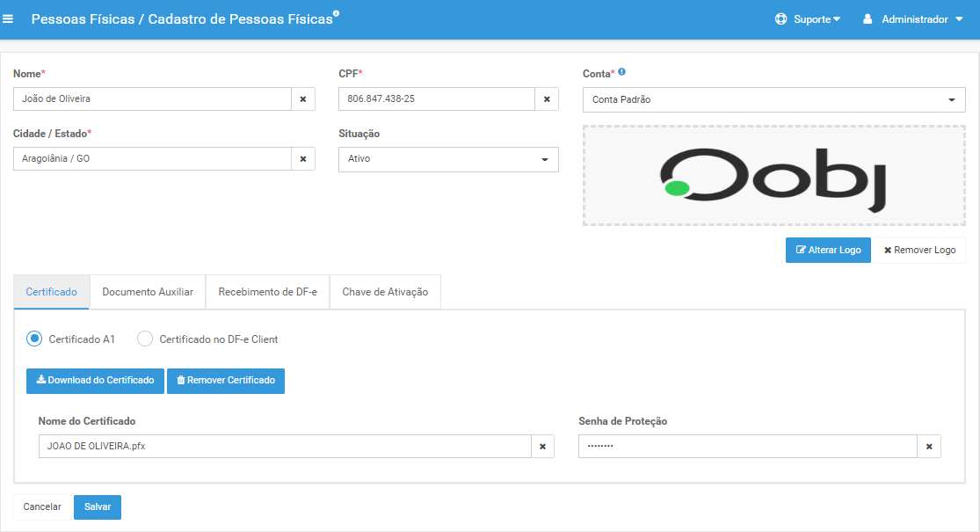Screen dimensions: 980x532
Task: Switch to Documento Auxiliar tab
Action: (148, 292)
